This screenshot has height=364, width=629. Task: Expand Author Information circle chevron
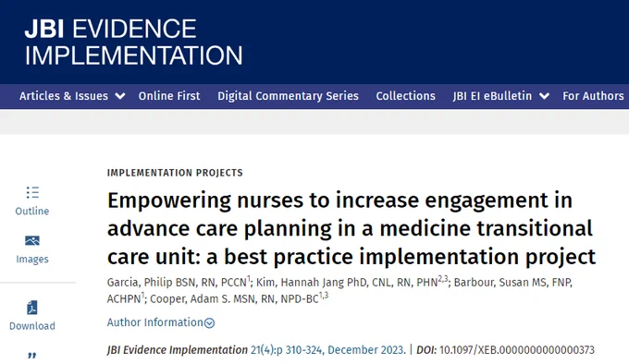(209, 322)
